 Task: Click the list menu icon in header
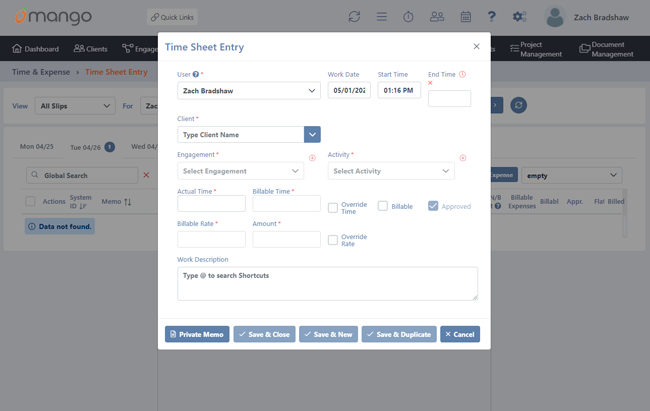(381, 17)
